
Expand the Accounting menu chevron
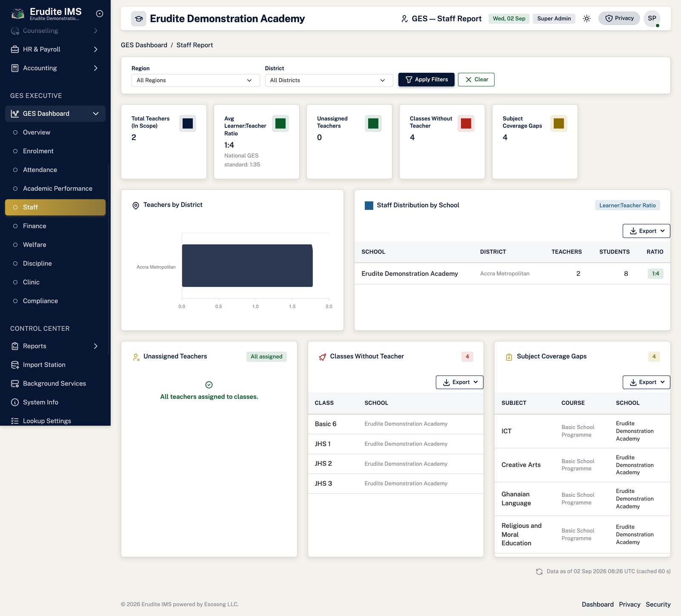pos(96,68)
